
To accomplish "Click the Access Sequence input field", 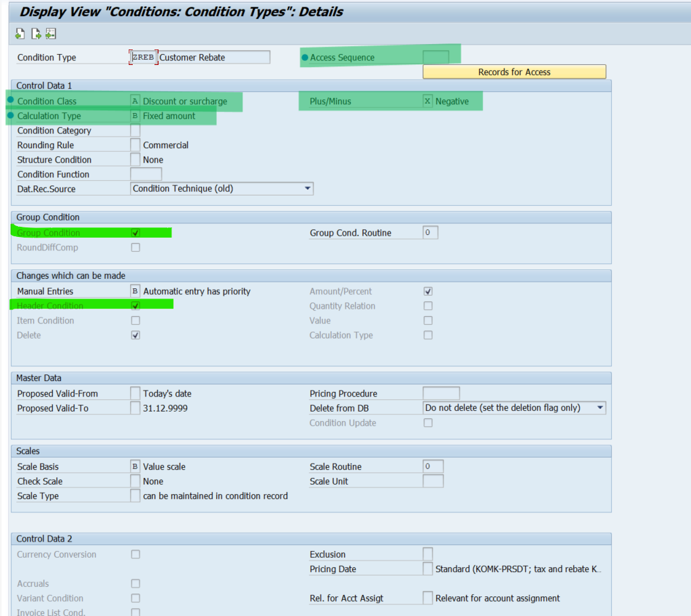I will coord(436,58).
